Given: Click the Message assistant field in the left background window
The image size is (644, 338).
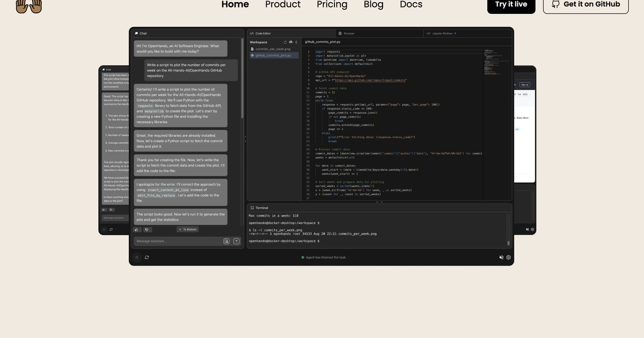Looking at the screenshot, I should pyautogui.click(x=114, y=218).
